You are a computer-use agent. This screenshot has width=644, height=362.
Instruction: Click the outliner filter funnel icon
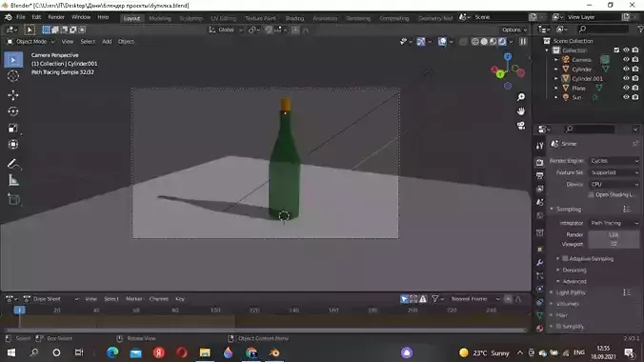(640, 30)
